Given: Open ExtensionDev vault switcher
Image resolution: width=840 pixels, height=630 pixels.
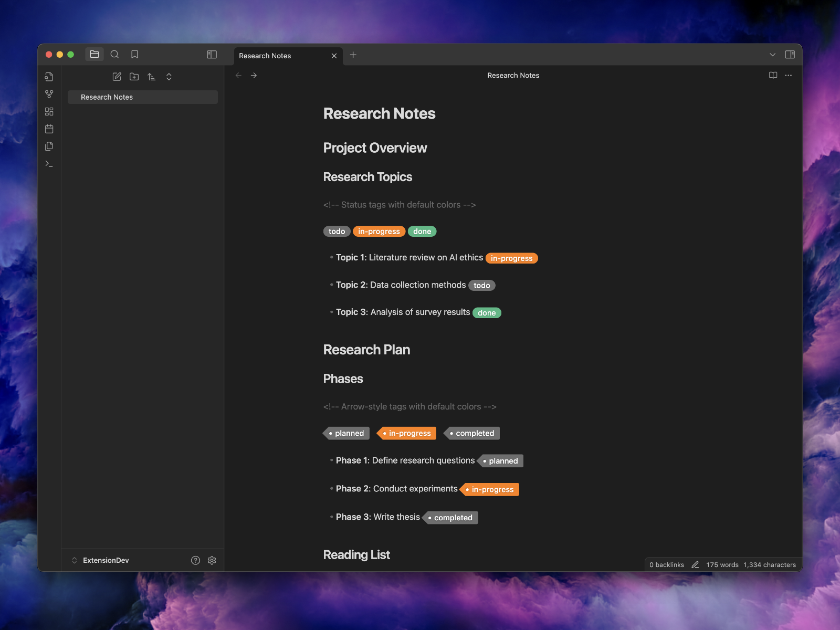Looking at the screenshot, I should [x=100, y=560].
